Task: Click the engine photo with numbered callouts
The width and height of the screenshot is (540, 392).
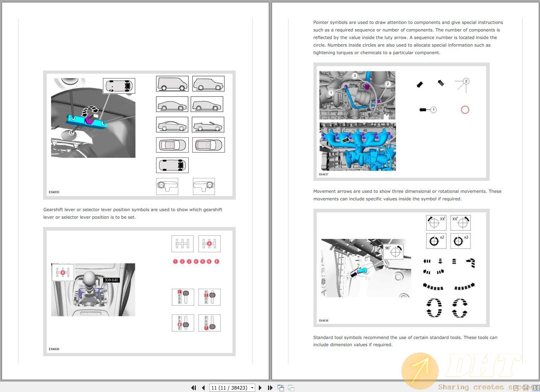Action: point(357,95)
